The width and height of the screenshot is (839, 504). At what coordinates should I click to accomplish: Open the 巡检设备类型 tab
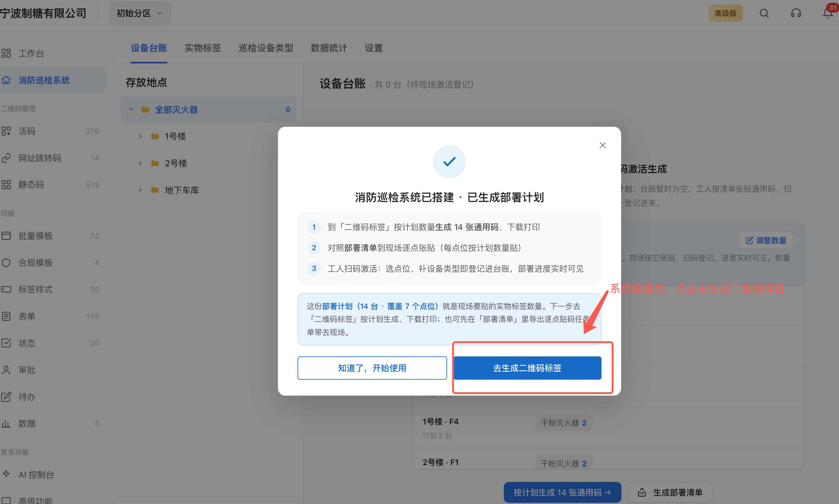pos(266,48)
